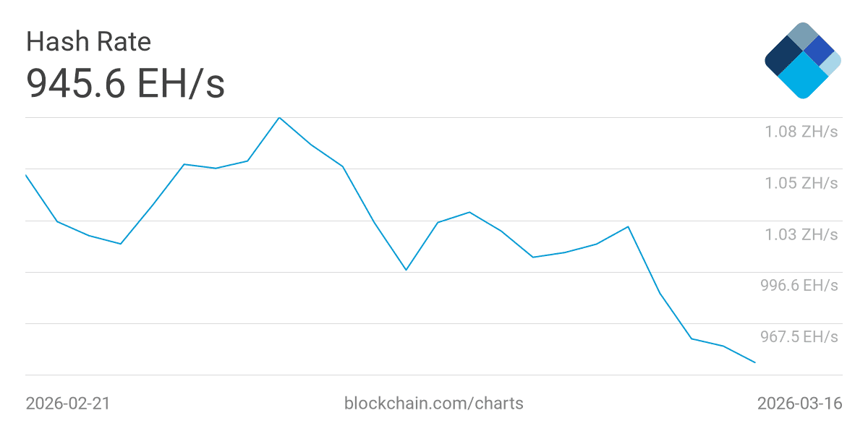
Task: Click the 996.6 EH/s axis label
Action: point(799,286)
